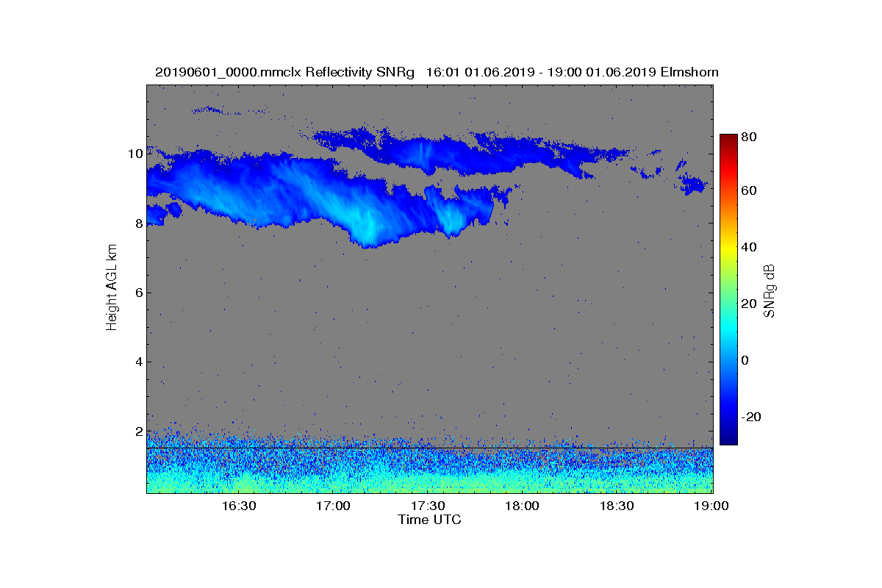Click the dark blue bottom of the colorbar
The height and width of the screenshot is (588, 882).
click(728, 440)
